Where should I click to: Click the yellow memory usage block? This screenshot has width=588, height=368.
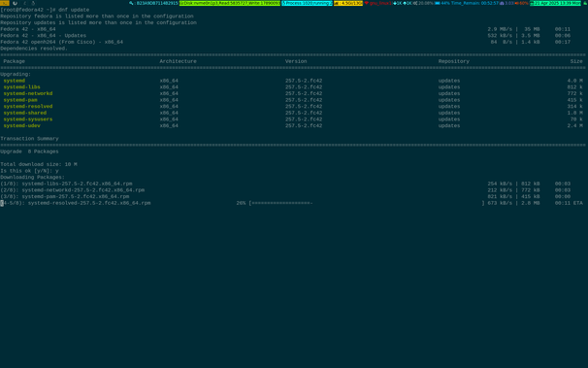tap(348, 3)
